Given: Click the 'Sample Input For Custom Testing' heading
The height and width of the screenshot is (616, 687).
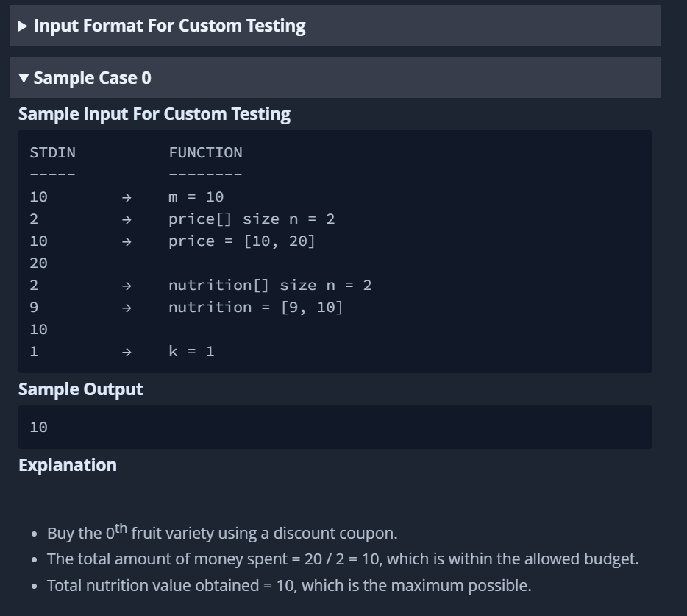Looking at the screenshot, I should [x=154, y=114].
